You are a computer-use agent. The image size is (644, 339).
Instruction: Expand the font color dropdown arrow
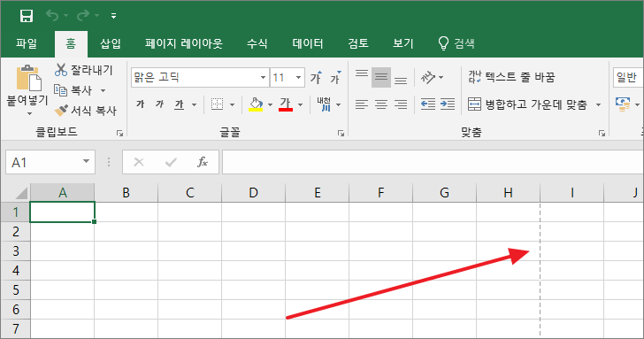[300, 104]
